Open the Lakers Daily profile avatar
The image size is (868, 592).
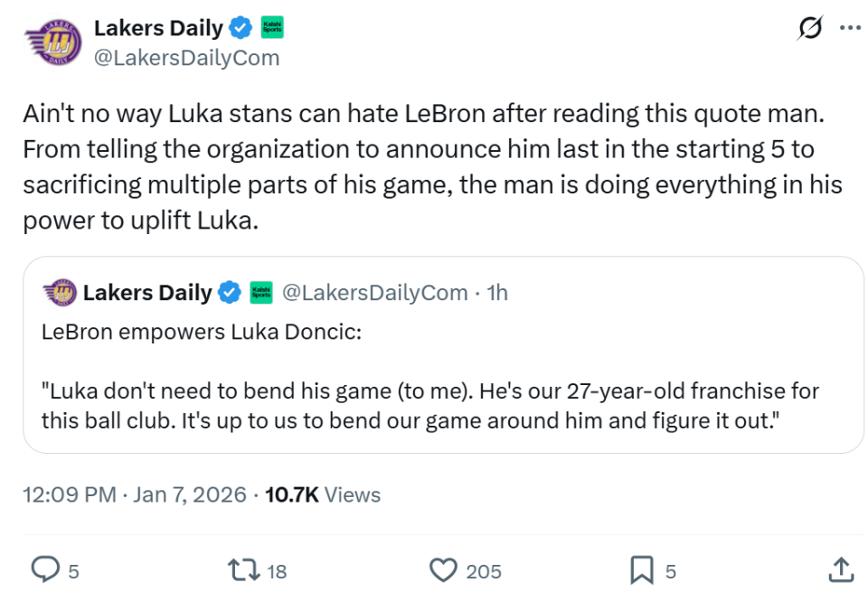click(x=54, y=42)
